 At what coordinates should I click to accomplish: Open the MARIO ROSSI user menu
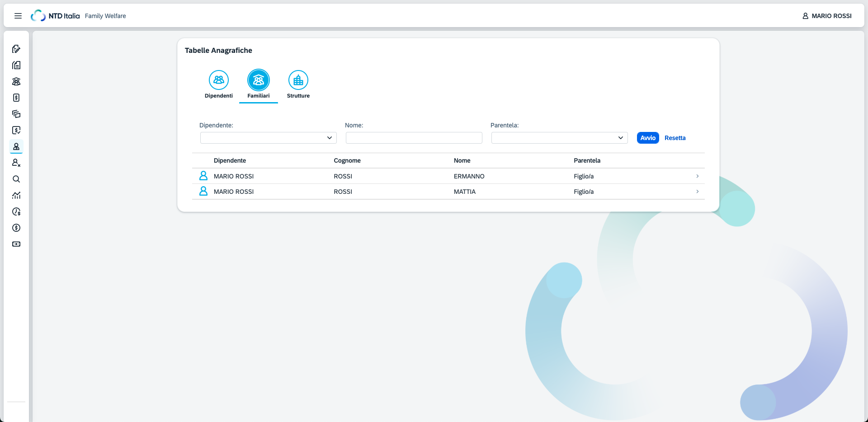coord(827,16)
